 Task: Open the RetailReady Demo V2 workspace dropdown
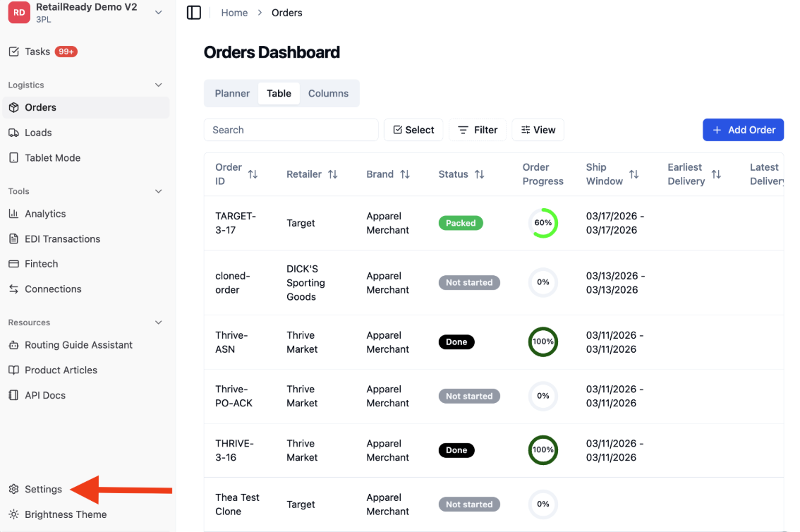[x=158, y=12]
